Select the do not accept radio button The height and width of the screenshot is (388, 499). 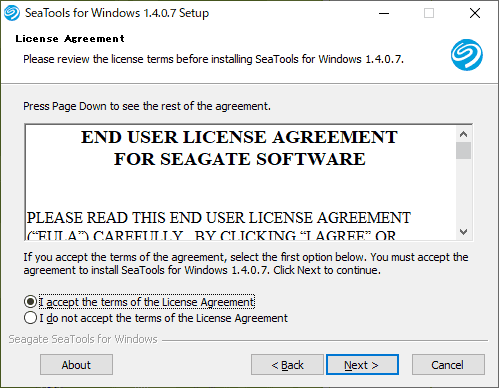[30, 318]
